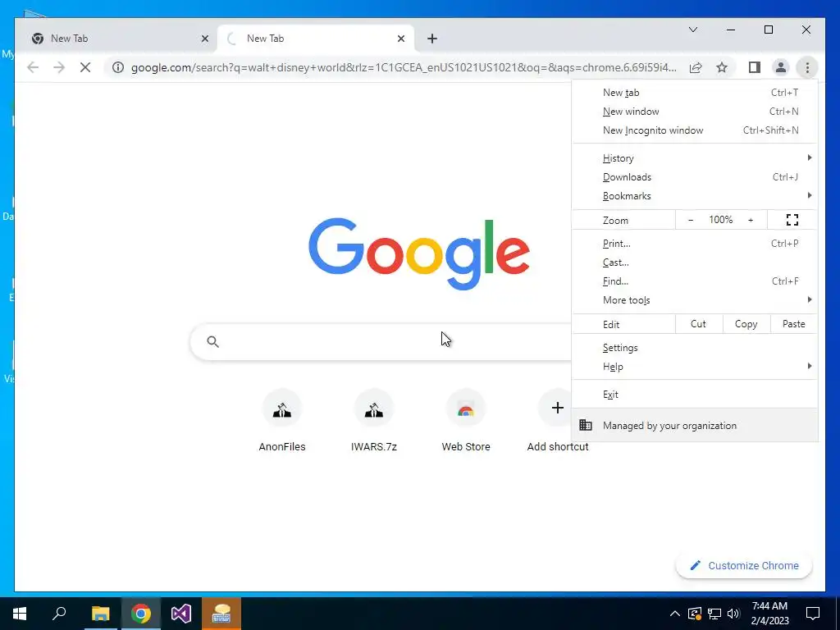840x630 pixels.
Task: Bookmark this page with the star icon
Action: click(722, 67)
